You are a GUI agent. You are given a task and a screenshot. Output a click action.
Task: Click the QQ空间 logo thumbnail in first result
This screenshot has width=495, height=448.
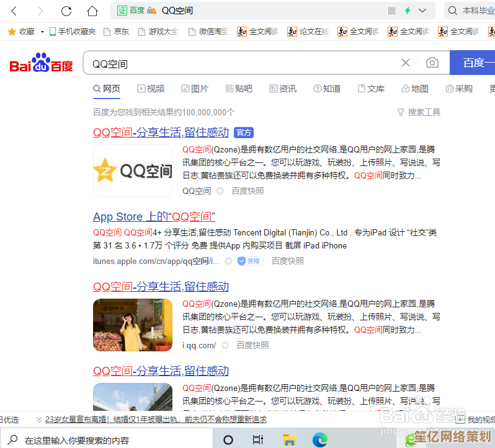click(133, 171)
